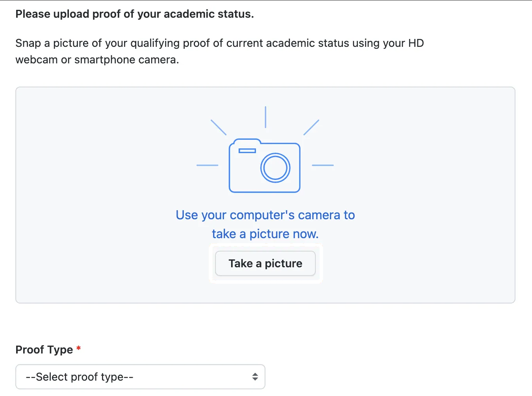Expand the '--Select proof type--' combo box

pos(140,377)
